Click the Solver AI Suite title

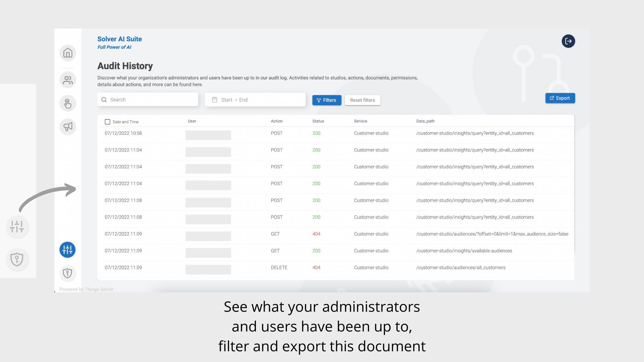point(120,39)
